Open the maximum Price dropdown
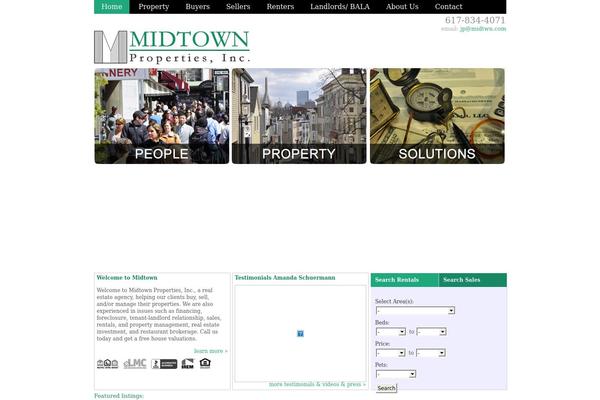Viewport: 600px width, 400px height. 431,353
